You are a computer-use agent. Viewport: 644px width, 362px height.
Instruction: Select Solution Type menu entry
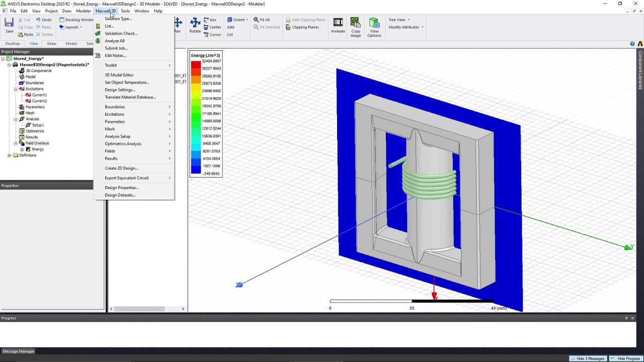pos(135,19)
